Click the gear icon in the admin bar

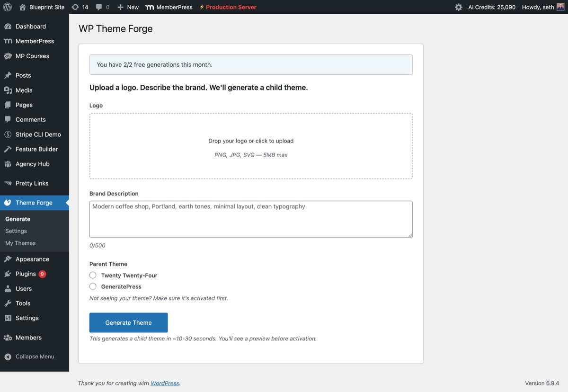(x=457, y=7)
